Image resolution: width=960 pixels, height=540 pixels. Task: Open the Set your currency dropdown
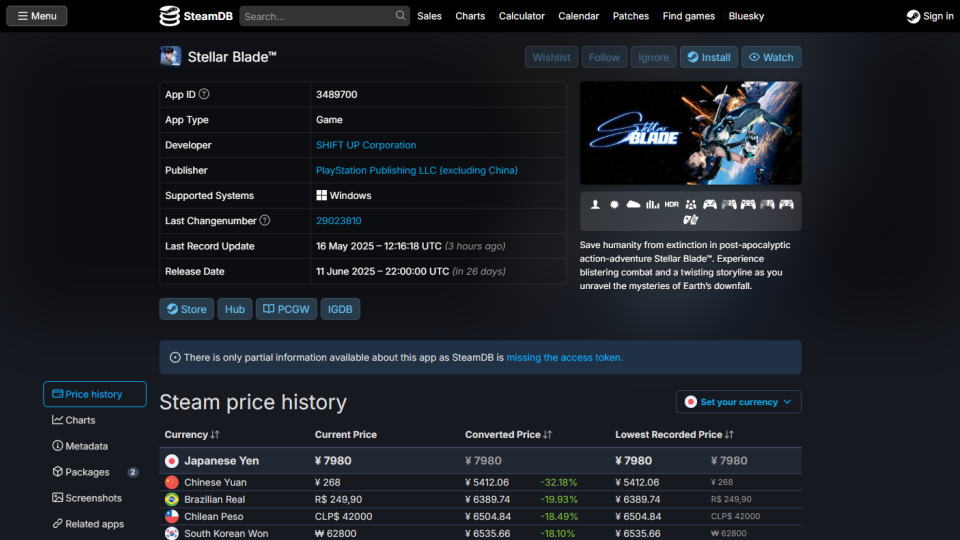[738, 402]
